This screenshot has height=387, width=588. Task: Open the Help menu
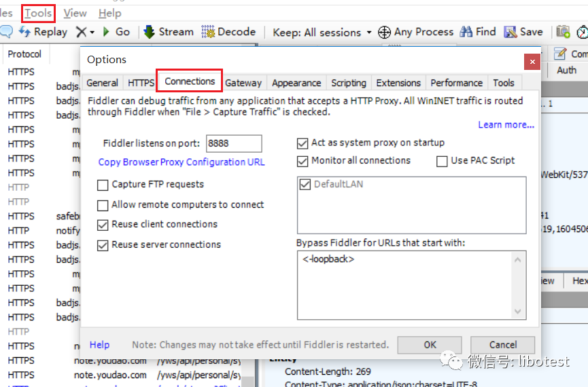(110, 14)
